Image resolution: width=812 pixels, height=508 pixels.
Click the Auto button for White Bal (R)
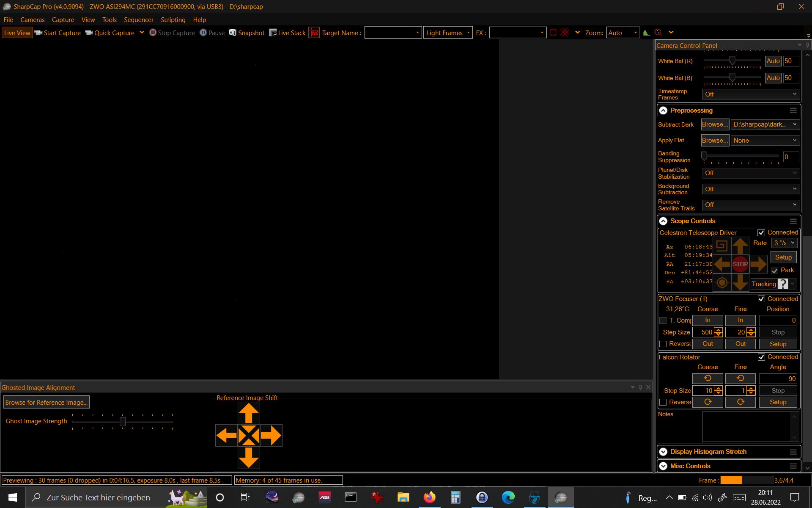pyautogui.click(x=773, y=61)
